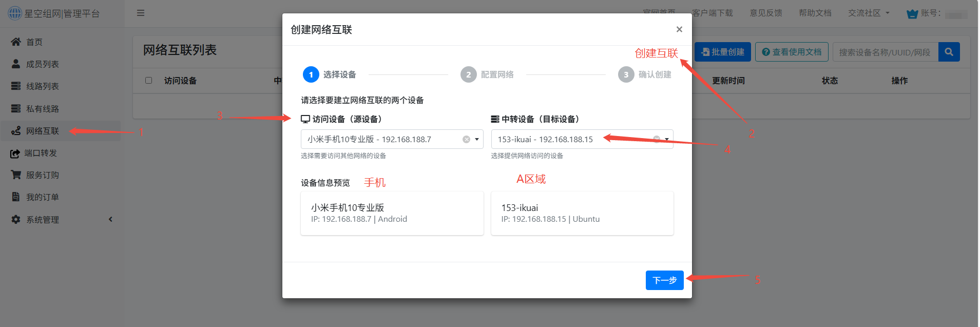The height and width of the screenshot is (327, 980).
Task: Click 查看使用文档 button
Action: tap(792, 52)
